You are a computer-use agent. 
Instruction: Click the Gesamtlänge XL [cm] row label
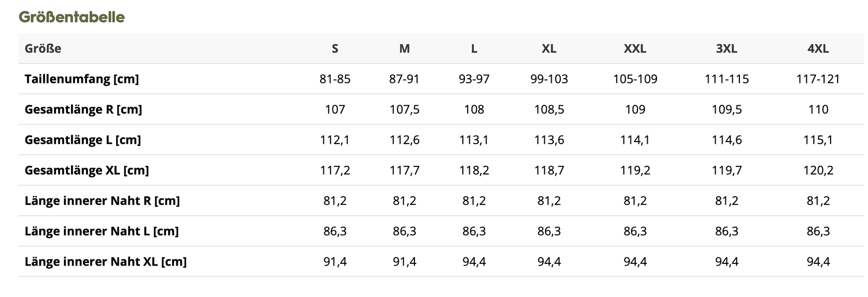(x=86, y=170)
